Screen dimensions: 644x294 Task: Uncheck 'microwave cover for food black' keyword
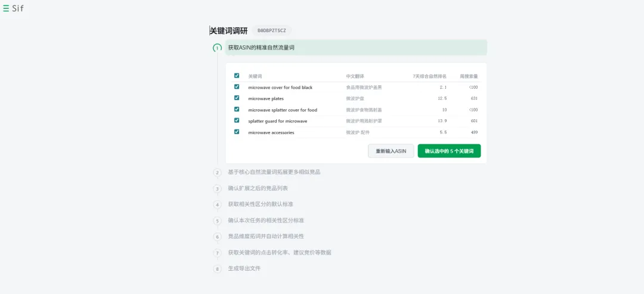click(x=237, y=87)
